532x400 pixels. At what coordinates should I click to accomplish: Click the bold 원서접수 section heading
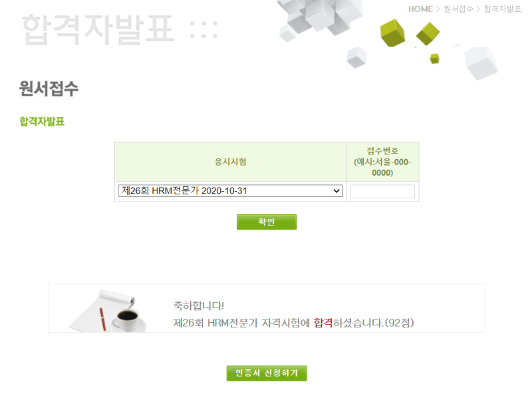click(49, 89)
